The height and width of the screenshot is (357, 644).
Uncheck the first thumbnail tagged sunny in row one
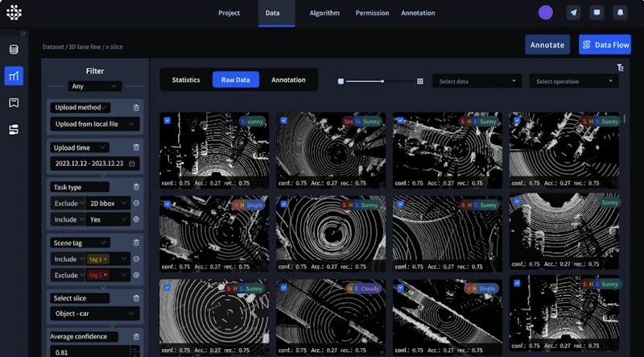167,121
